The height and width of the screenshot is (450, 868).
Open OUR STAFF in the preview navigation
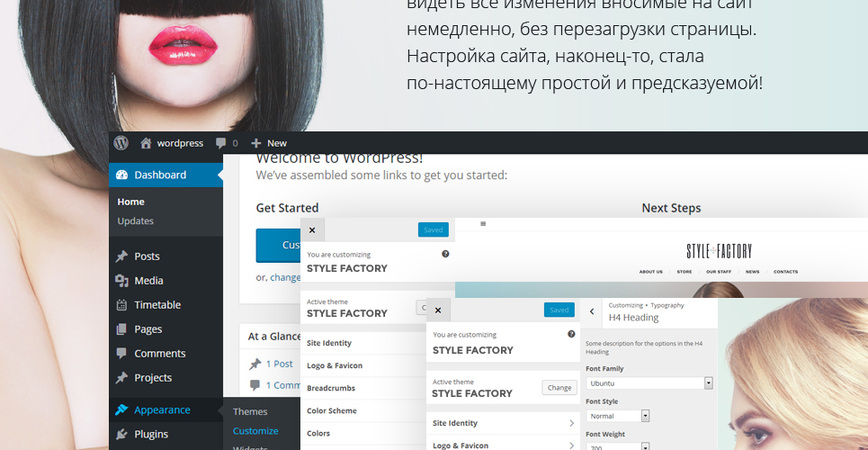pyautogui.click(x=719, y=272)
